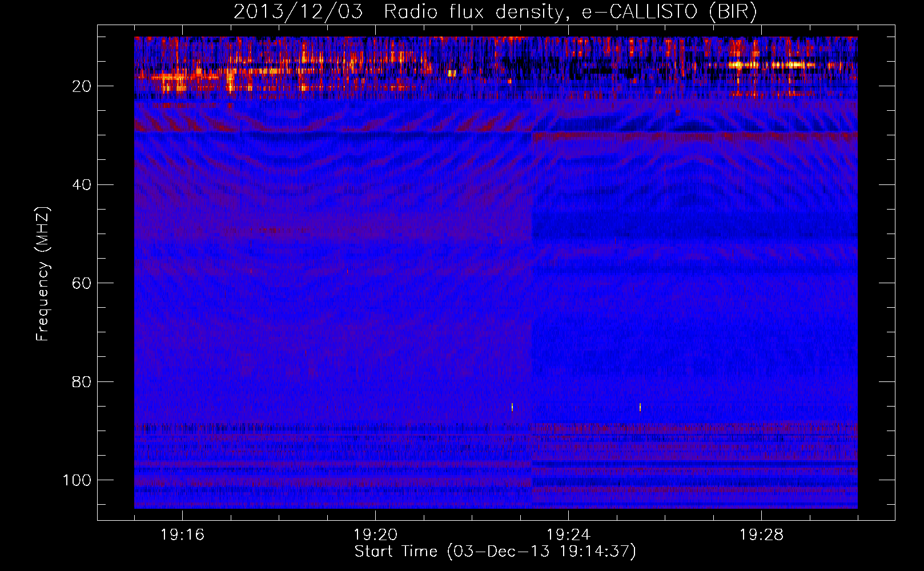The width and height of the screenshot is (924, 571).
Task: Click the 'Frequency (MHZ)' axis label
Action: coord(43,274)
